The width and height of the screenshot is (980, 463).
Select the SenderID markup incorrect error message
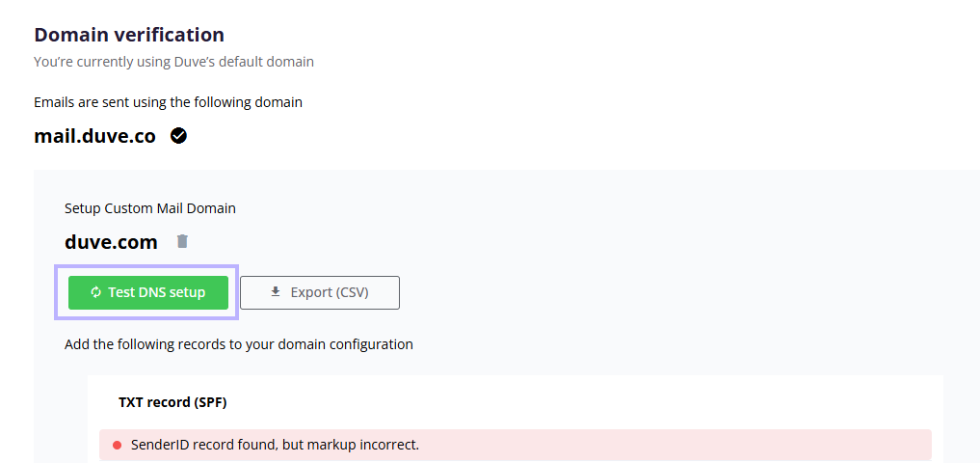[275, 445]
